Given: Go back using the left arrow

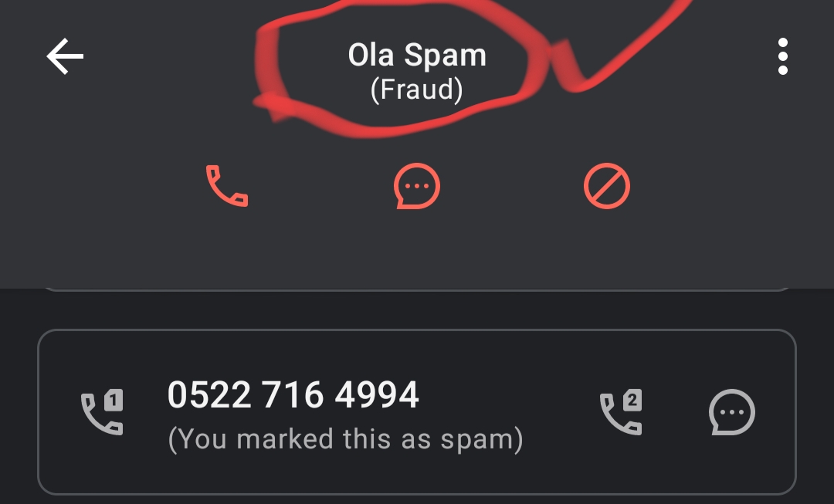Looking at the screenshot, I should coord(65,57).
